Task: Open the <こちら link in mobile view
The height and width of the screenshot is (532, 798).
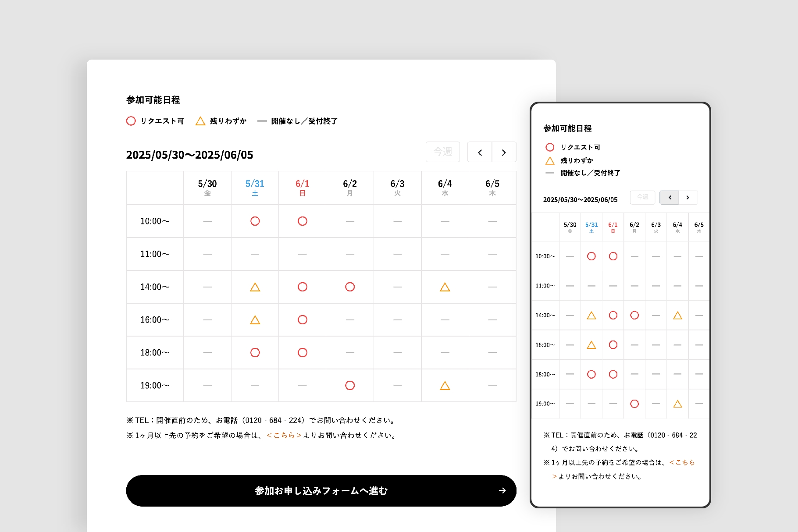Action: [682, 463]
